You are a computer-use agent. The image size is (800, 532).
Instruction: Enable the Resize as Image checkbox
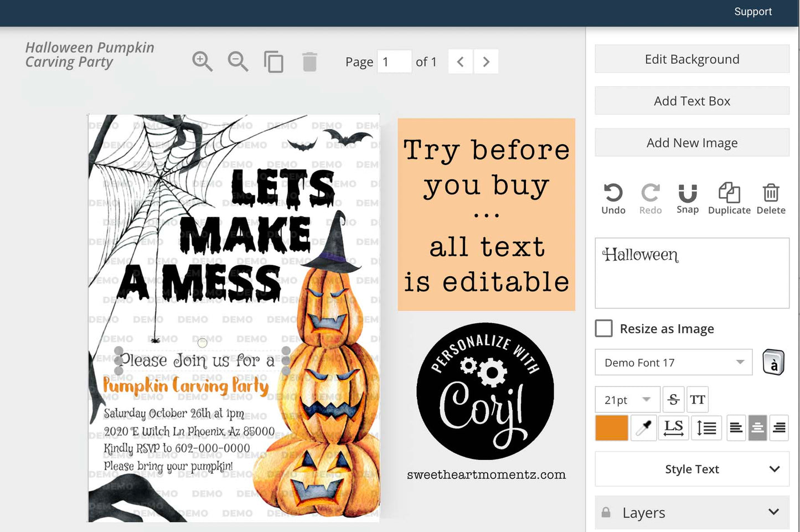pyautogui.click(x=603, y=328)
